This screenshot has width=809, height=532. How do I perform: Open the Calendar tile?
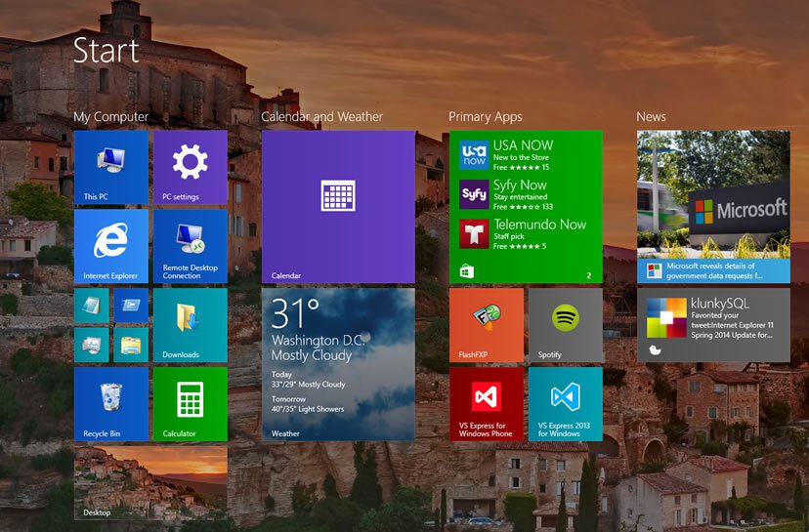337,206
